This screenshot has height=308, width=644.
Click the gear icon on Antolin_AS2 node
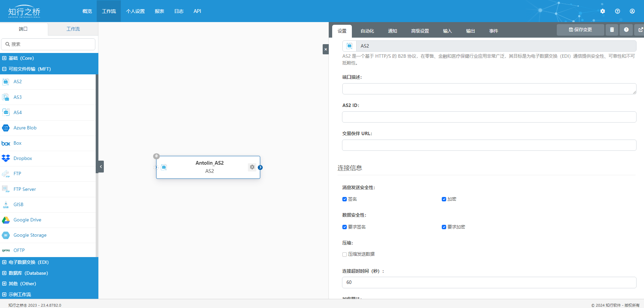click(x=252, y=167)
